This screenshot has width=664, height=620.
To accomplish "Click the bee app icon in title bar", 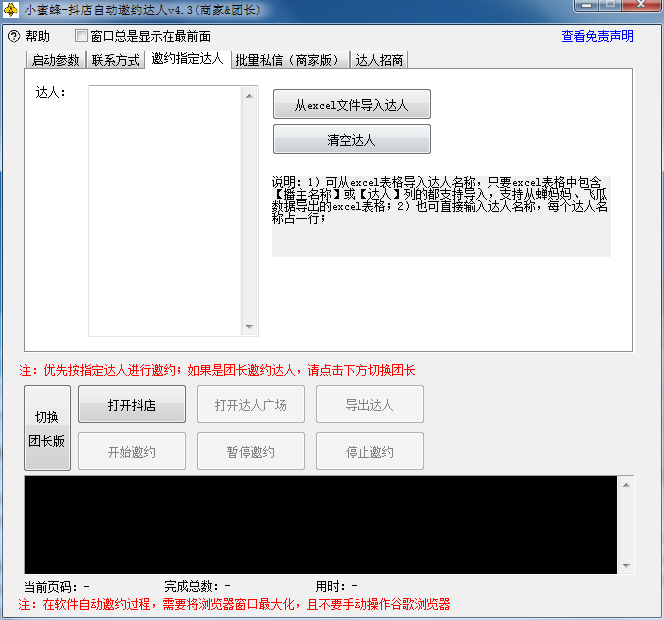I will (x=10, y=9).
